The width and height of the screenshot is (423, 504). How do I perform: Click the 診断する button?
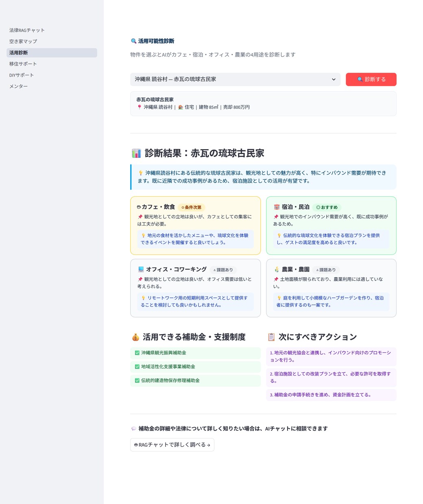tap(371, 79)
